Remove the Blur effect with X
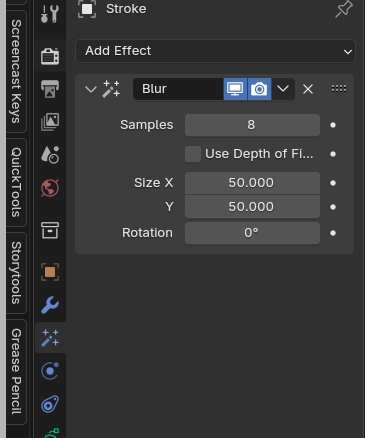Viewport: 365px width, 438px height. pos(308,89)
